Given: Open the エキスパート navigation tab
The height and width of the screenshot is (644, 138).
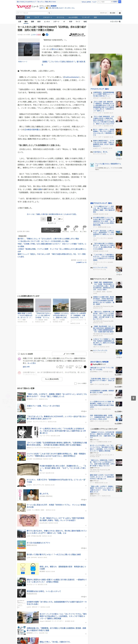Looking at the screenshot, I should coord(48,17).
